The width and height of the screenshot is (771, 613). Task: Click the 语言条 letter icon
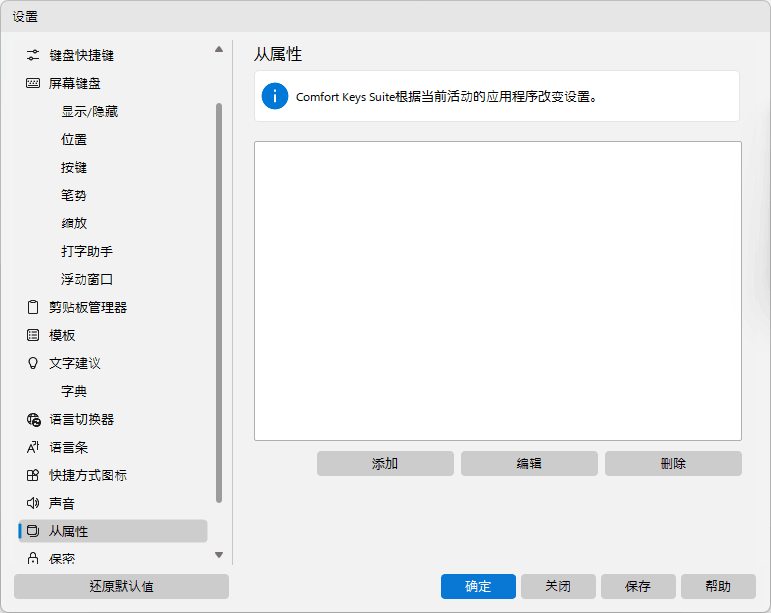pos(33,447)
